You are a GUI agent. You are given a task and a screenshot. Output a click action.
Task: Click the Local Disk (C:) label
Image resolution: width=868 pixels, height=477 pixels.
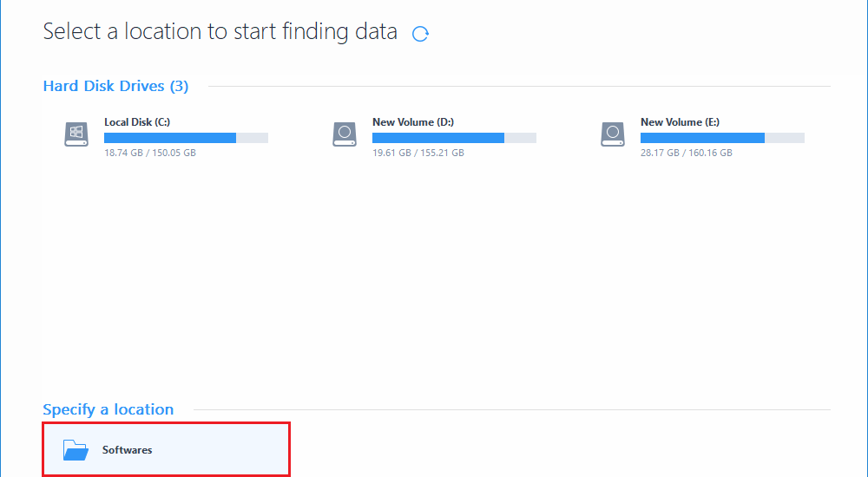pyautogui.click(x=137, y=122)
